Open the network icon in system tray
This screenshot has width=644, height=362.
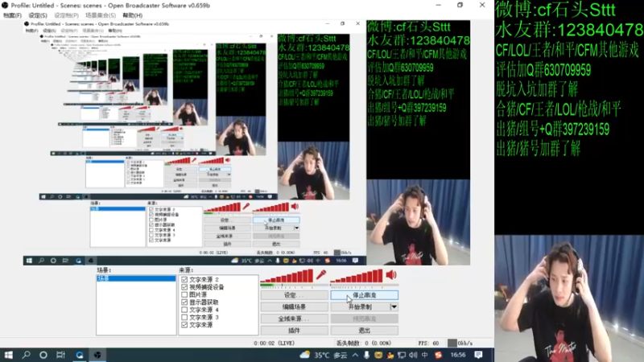401,355
